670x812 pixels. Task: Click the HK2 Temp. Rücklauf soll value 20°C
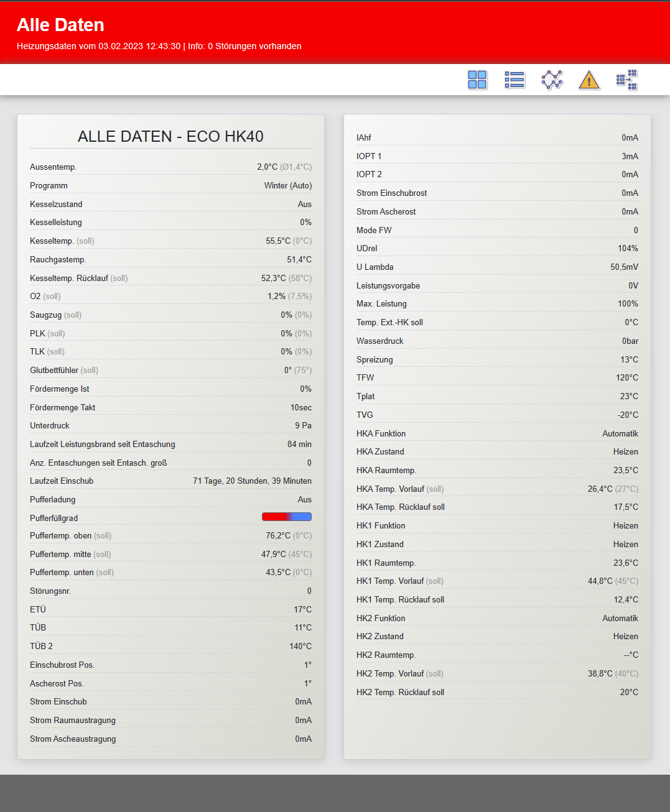(x=630, y=692)
